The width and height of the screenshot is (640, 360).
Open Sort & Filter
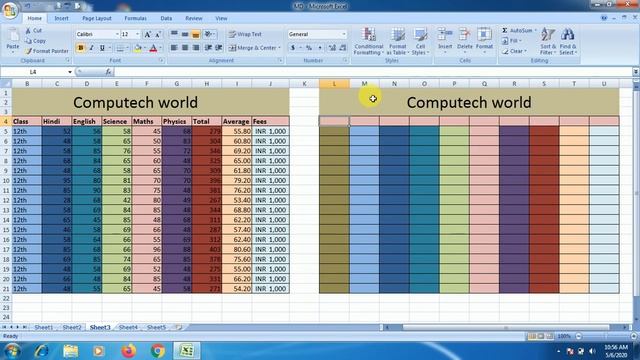pos(548,41)
